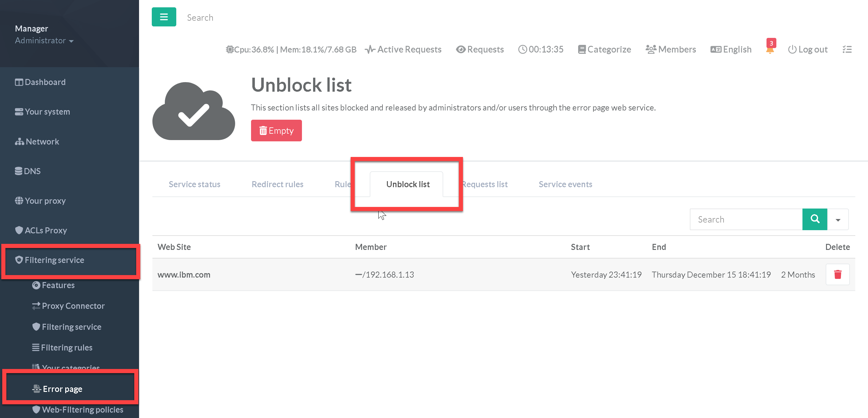This screenshot has width=868, height=418.
Task: Click the green search magnifier button
Action: [815, 219]
